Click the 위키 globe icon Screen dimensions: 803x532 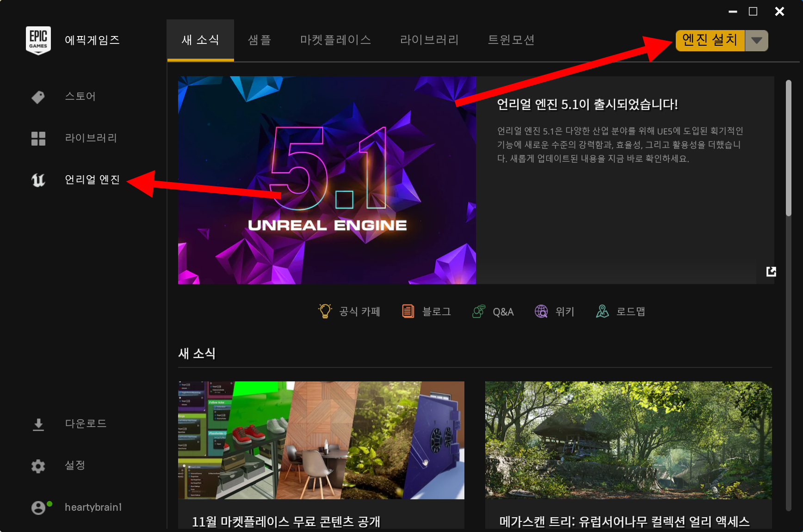(541, 311)
